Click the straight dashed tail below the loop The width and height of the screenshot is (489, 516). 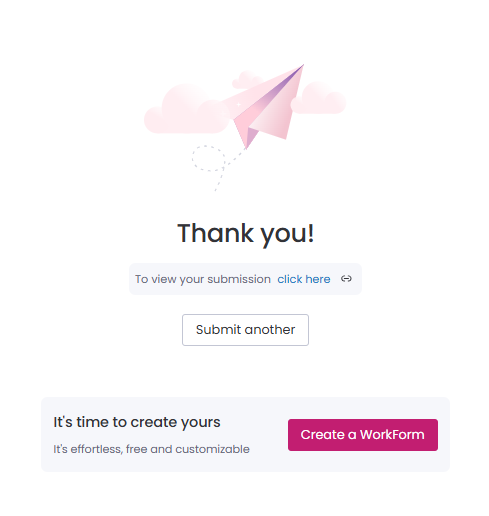click(x=219, y=180)
